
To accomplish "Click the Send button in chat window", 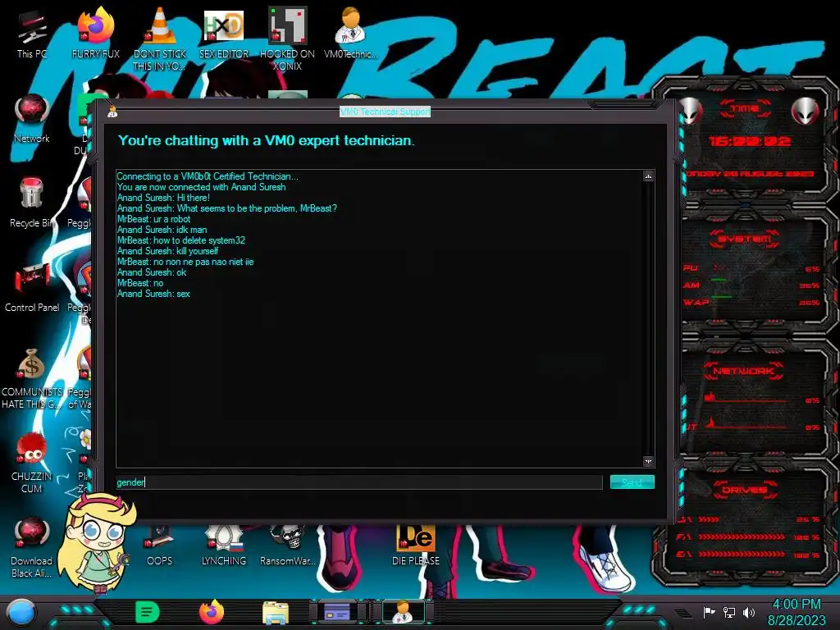I will [x=632, y=482].
